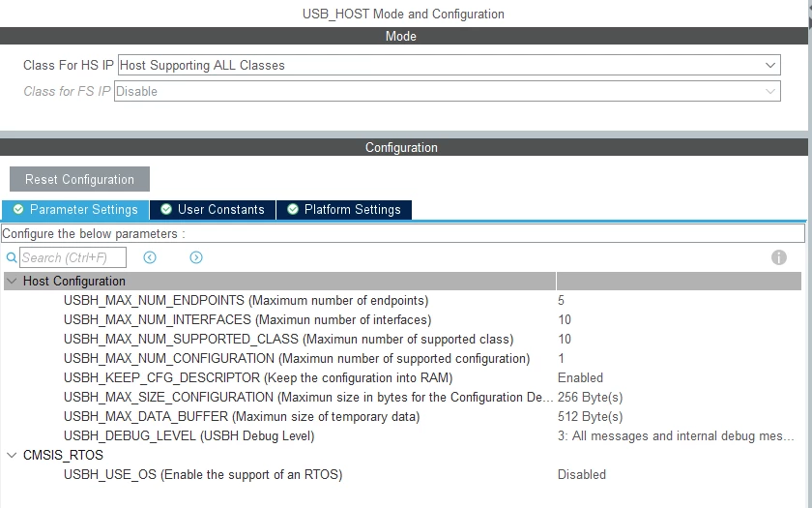812x508 pixels.
Task: Toggle USBH_USE_OS Disabled value
Action: pyautogui.click(x=582, y=474)
